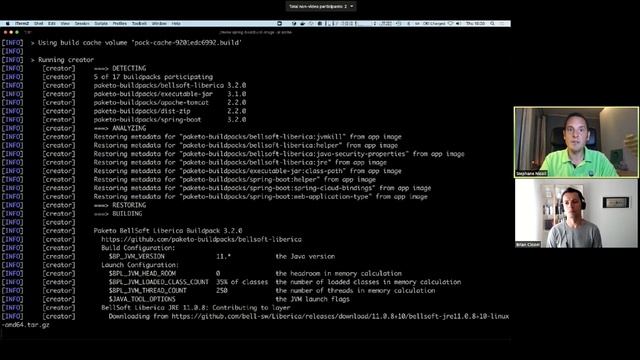Screen dimensions: 640x360
Task: Open the Edit menu
Action: coord(52,24)
